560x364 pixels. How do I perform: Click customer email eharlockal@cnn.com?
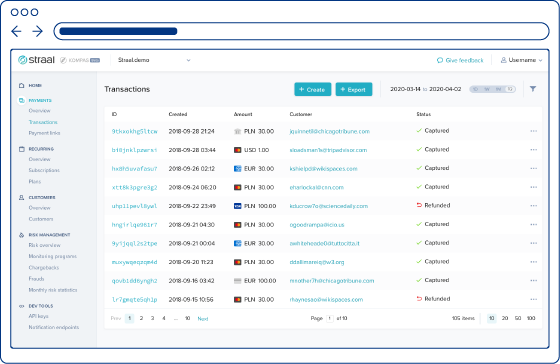coord(316,188)
